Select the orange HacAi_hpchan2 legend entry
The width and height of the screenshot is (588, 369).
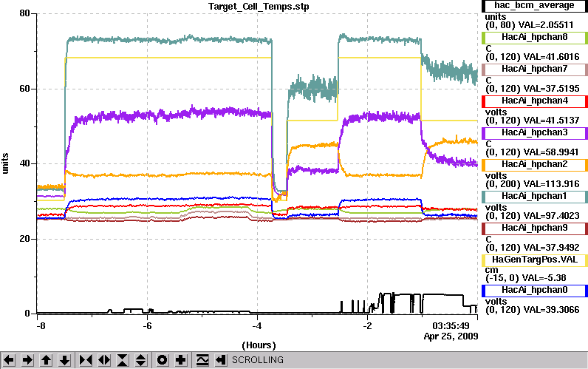point(534,165)
